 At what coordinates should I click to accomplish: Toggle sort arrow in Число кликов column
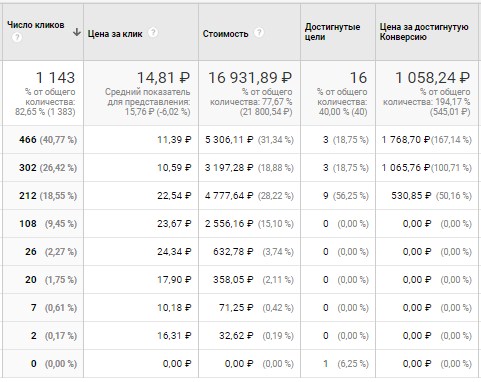pos(77,32)
